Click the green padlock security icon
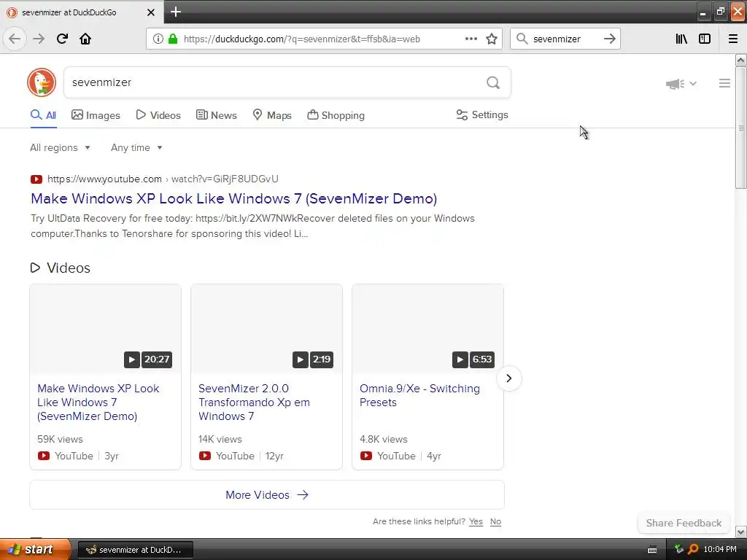Screen dimensions: 747x560 click(172, 39)
